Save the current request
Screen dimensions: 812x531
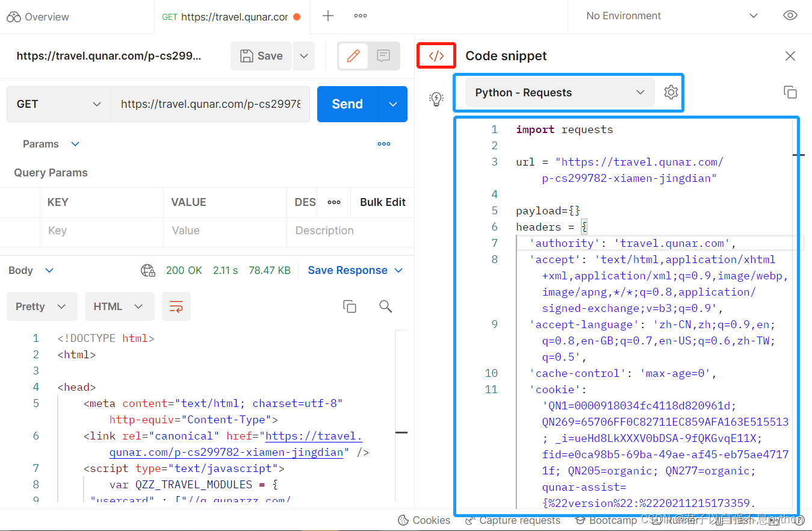[x=261, y=56]
